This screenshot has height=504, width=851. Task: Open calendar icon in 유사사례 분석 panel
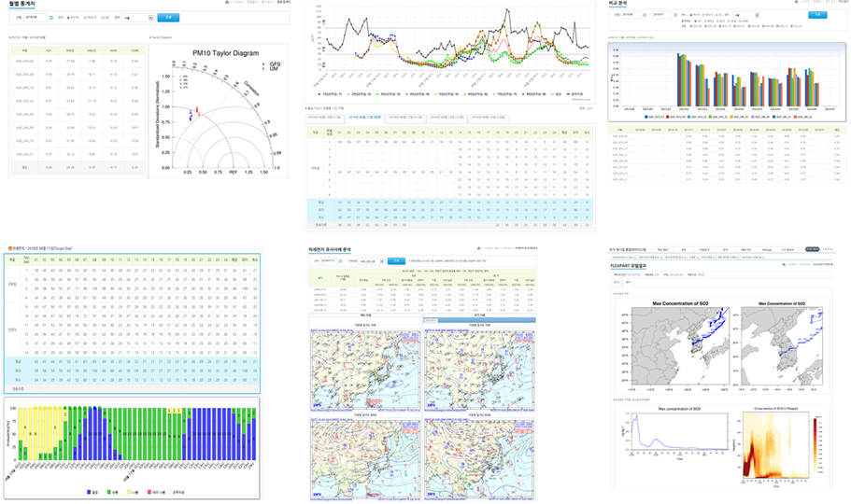click(x=340, y=261)
